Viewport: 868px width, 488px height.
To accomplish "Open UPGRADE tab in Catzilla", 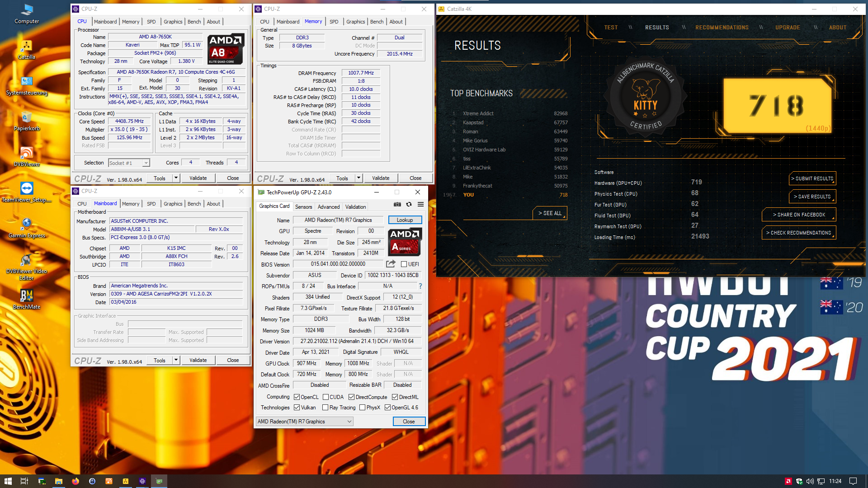I will point(788,28).
